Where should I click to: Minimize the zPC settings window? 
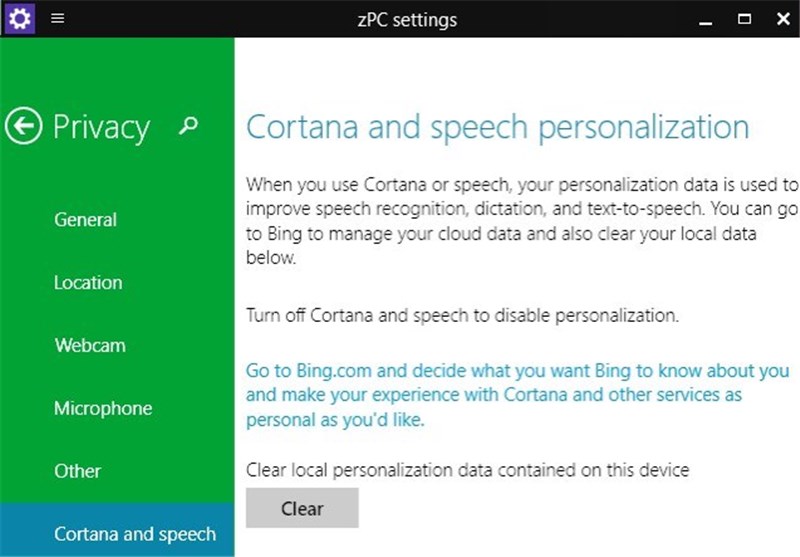(708, 18)
